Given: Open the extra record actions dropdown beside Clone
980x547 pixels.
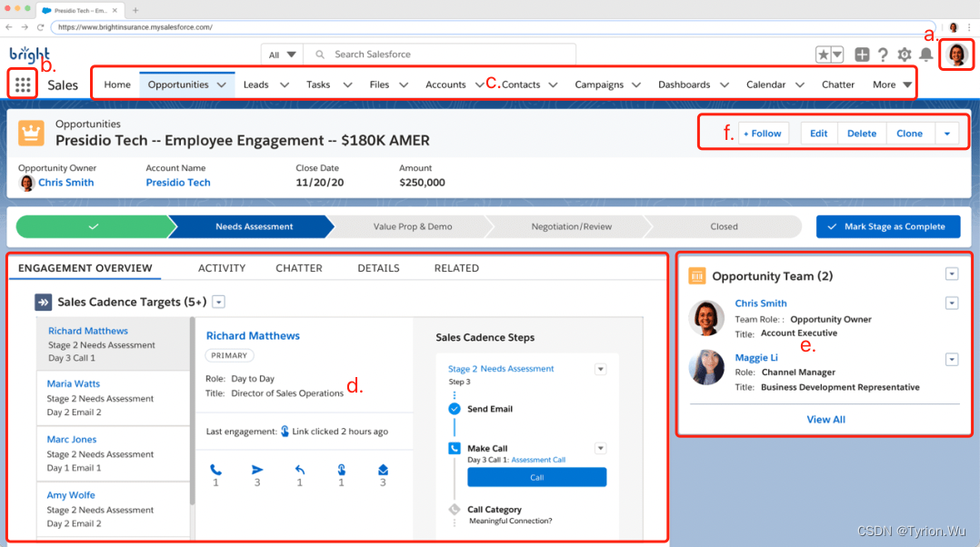Looking at the screenshot, I should pyautogui.click(x=947, y=134).
